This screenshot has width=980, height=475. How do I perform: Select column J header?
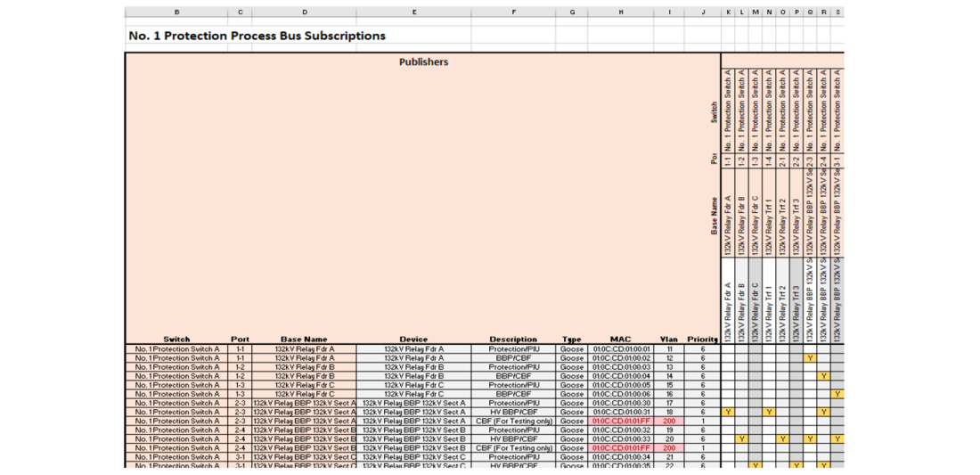[x=703, y=12]
